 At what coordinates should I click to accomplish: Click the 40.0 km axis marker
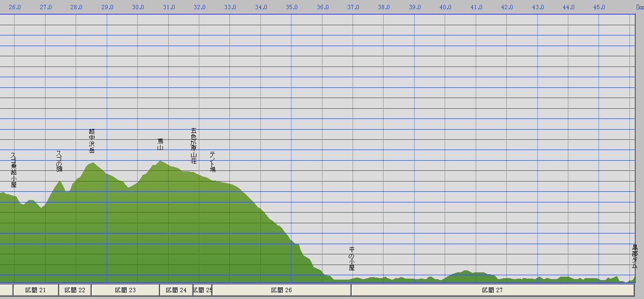445,7
